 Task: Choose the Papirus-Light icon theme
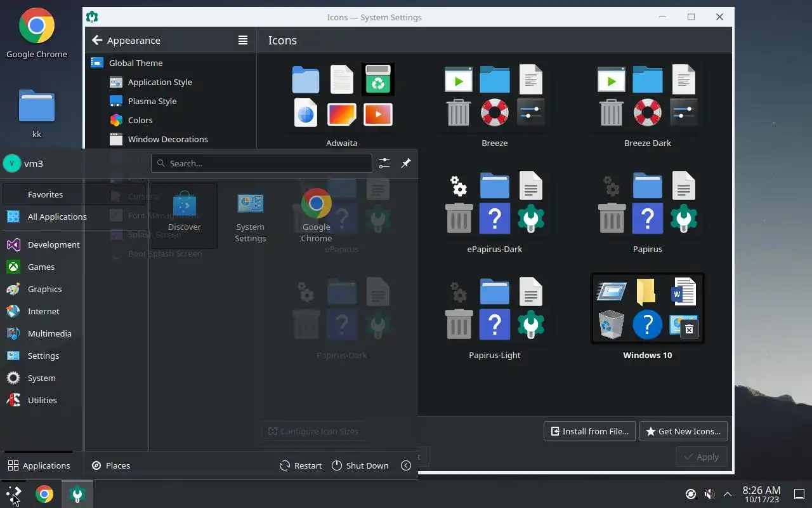coord(495,317)
